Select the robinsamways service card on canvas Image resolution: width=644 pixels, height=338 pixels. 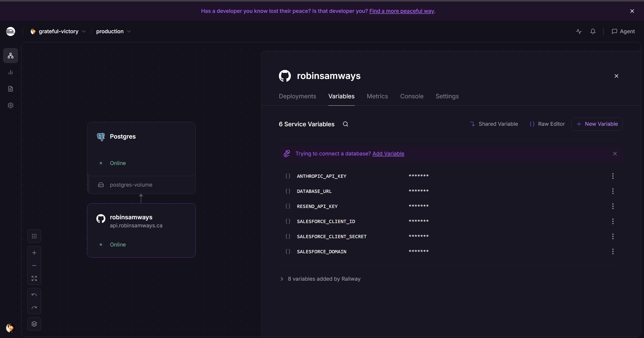pyautogui.click(x=141, y=230)
